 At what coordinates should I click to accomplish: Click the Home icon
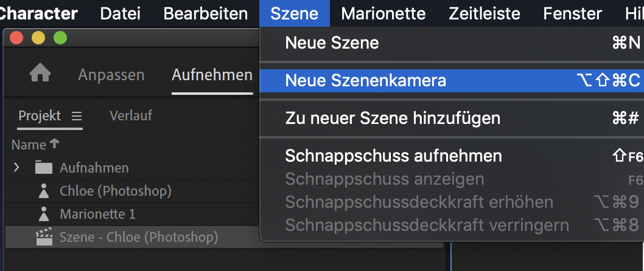pos(40,74)
